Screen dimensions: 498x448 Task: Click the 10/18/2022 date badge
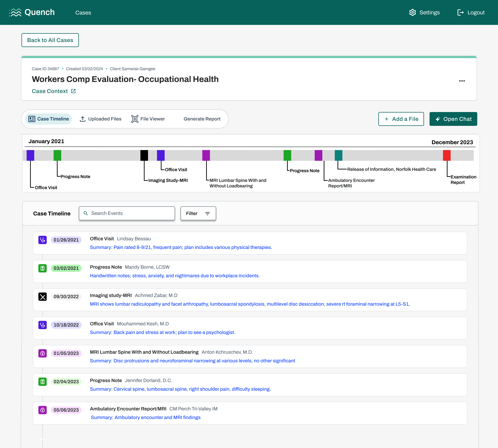pos(66,325)
